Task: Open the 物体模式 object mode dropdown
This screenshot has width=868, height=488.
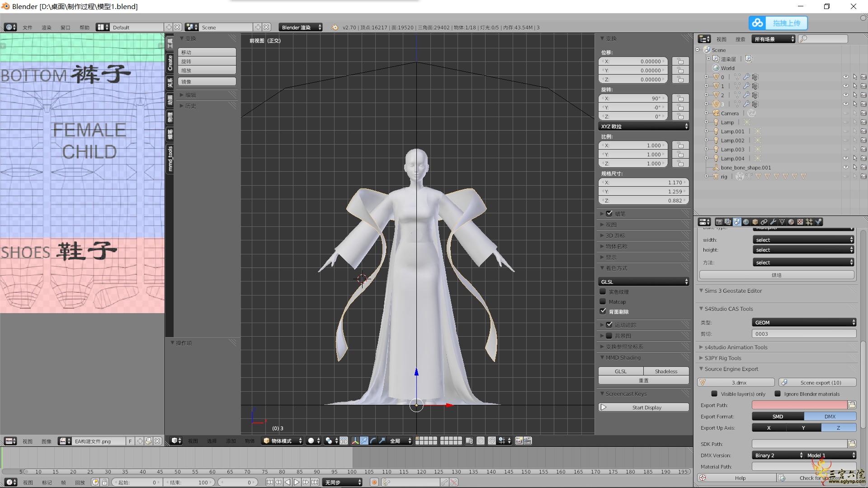Action: tap(282, 441)
